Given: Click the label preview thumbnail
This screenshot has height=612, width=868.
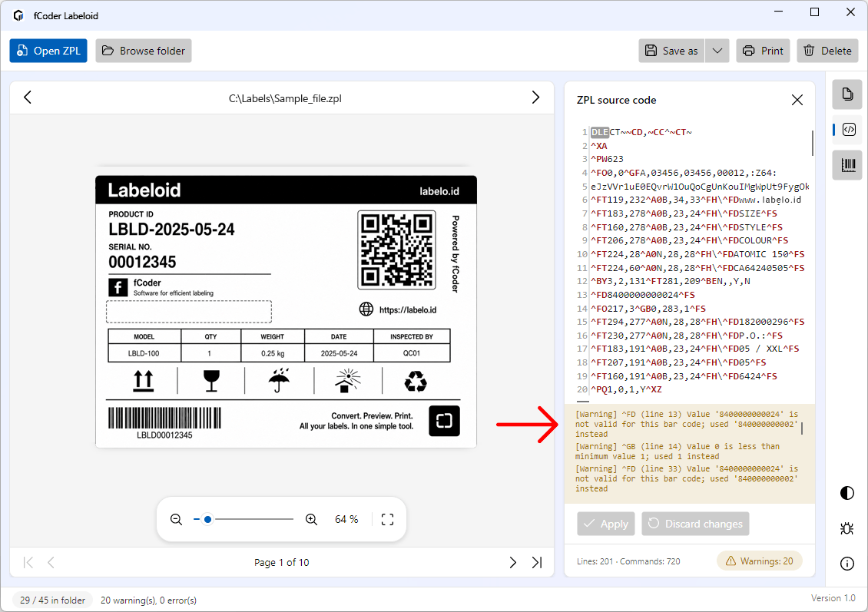Looking at the screenshot, I should point(286,312).
